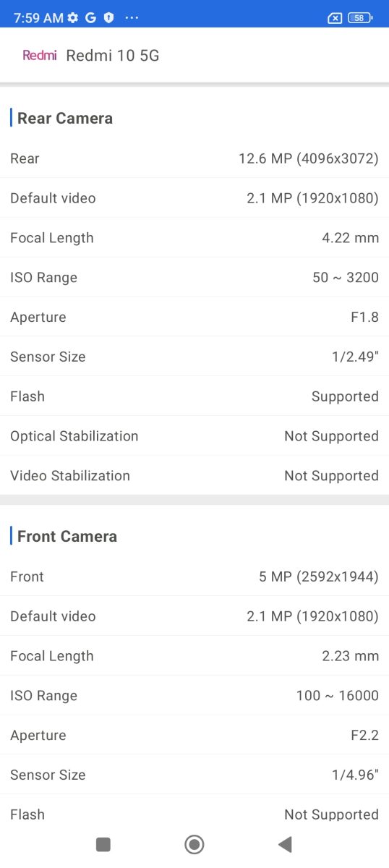Tap the battery indicator showing 58
The width and height of the screenshot is (389, 868).
click(x=359, y=18)
